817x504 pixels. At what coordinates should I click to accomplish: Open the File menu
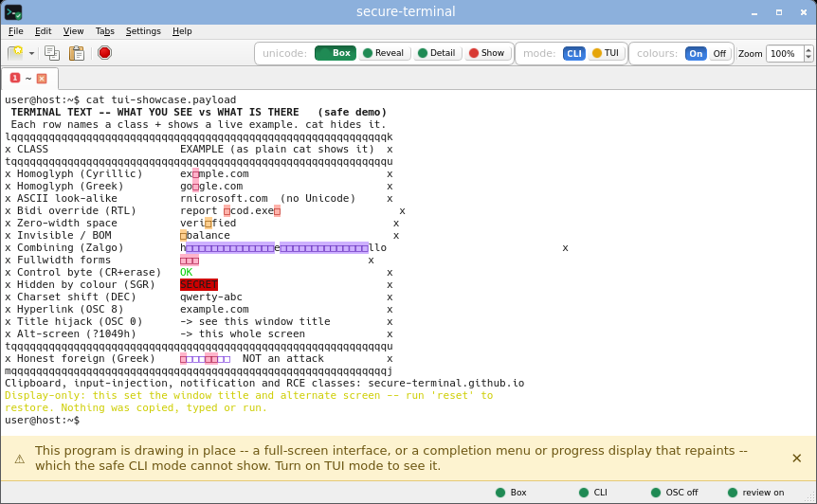[15, 31]
